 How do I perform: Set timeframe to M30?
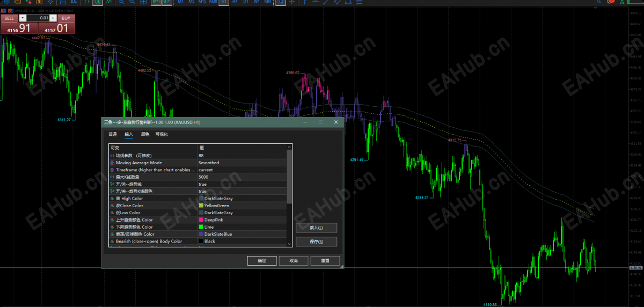(213, 2)
